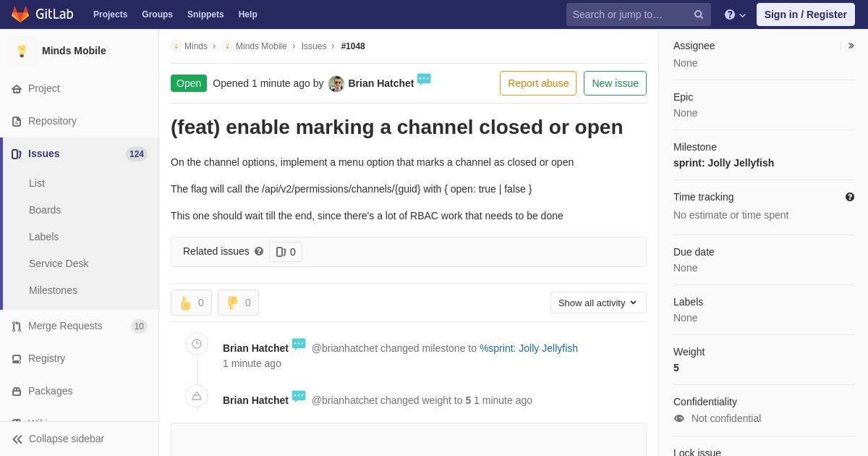This screenshot has height=456, width=868.
Task: Click chat bubble icon in milestone note
Action: [299, 345]
